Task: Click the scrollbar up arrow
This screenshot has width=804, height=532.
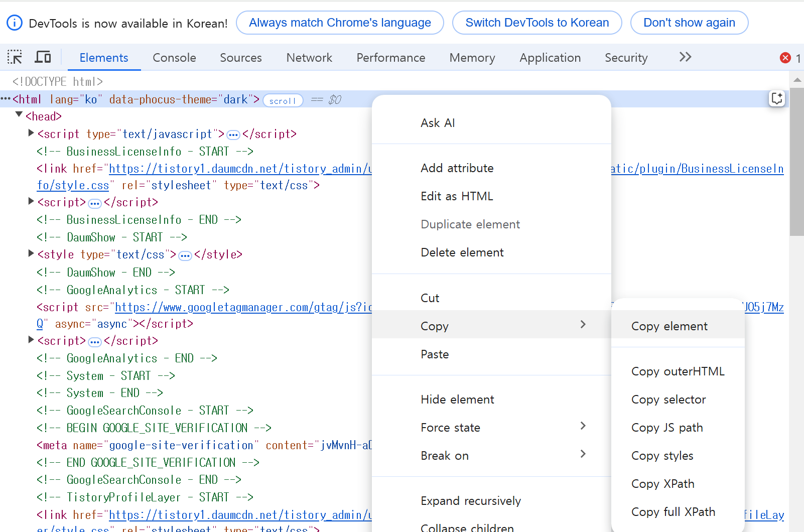Action: [x=797, y=80]
